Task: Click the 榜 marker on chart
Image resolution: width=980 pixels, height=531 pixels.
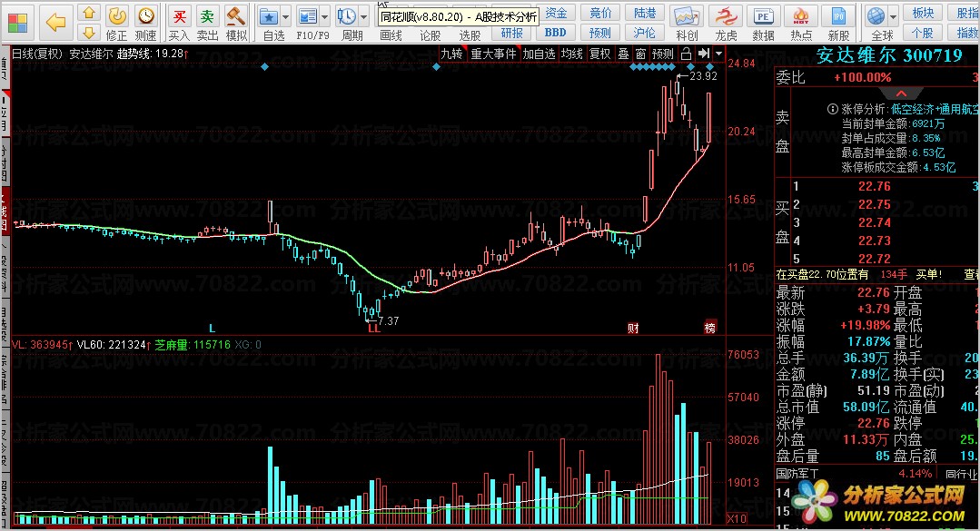Action: coord(710,328)
